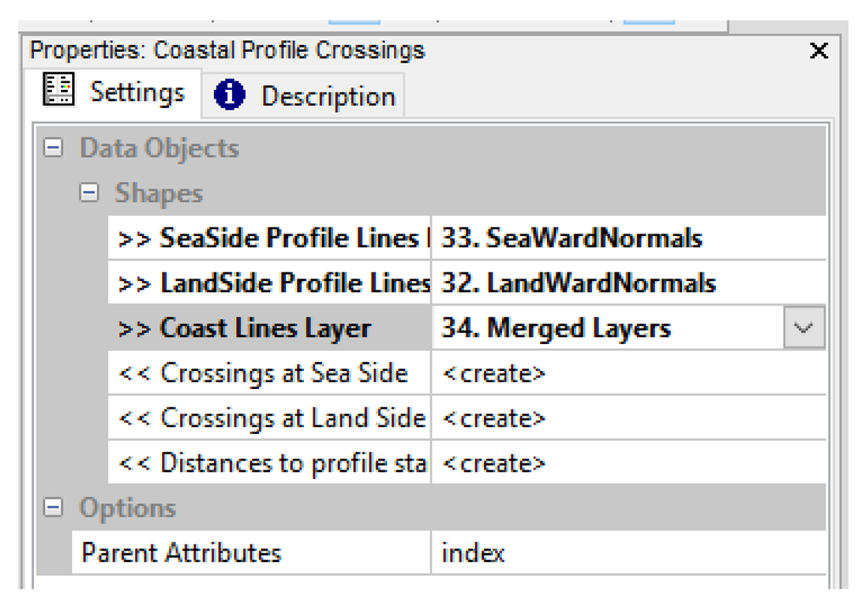Close the Properties panel
The image size is (868, 603).
click(819, 52)
